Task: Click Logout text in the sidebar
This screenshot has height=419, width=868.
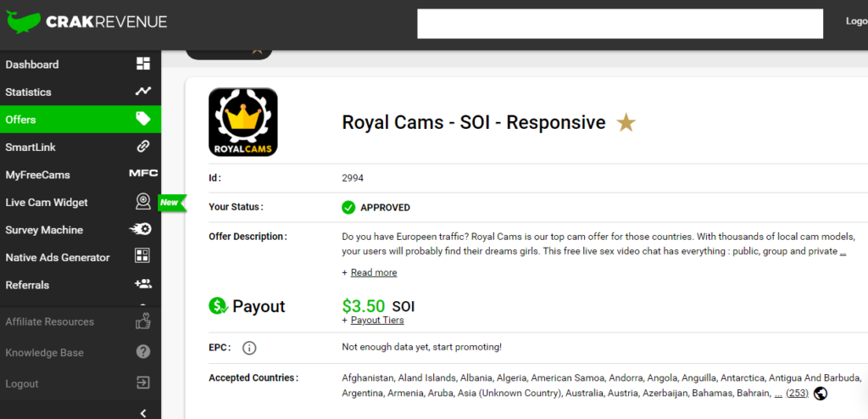Action: 21,383
